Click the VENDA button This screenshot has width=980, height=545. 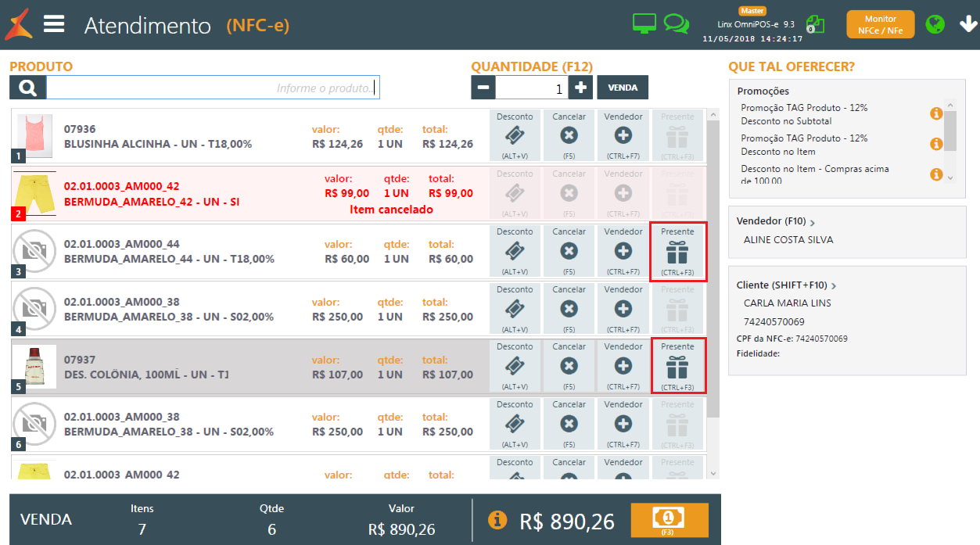623,88
